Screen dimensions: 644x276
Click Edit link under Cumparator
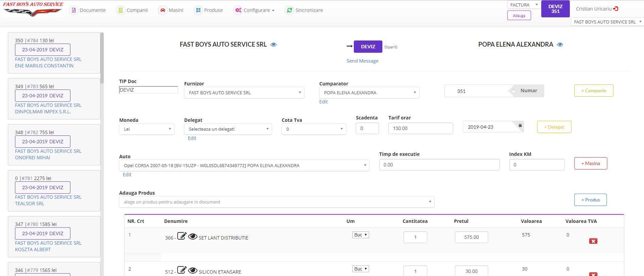tap(324, 102)
